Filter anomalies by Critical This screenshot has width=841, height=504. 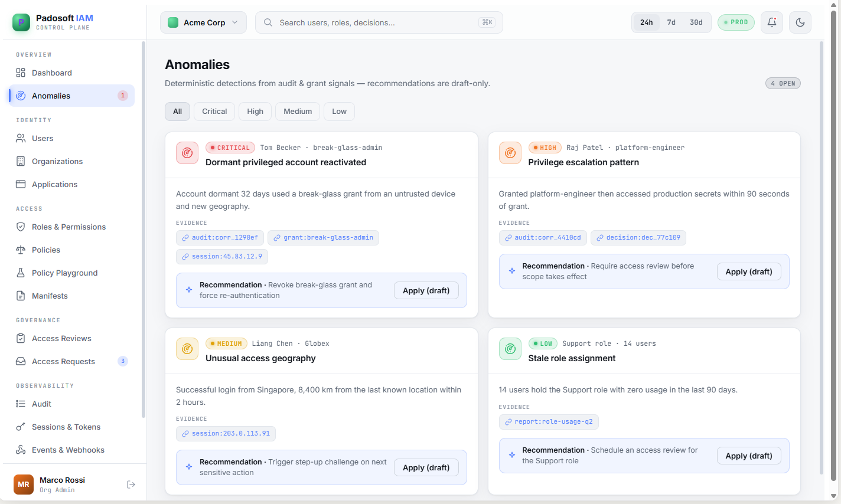[x=214, y=112]
